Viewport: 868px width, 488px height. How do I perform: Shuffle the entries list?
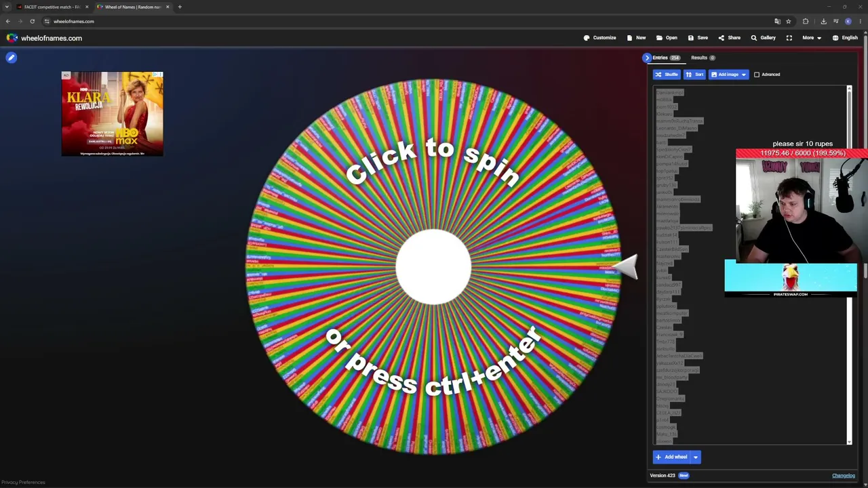(x=667, y=75)
